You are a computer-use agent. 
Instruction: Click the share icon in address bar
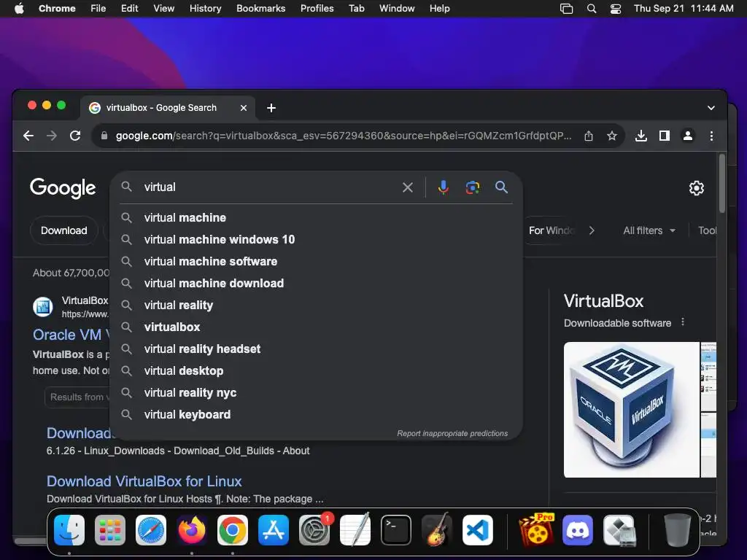click(x=589, y=136)
